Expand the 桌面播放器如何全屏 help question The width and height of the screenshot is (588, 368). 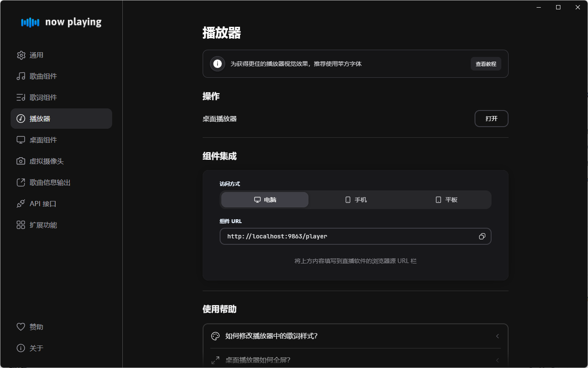pos(355,360)
